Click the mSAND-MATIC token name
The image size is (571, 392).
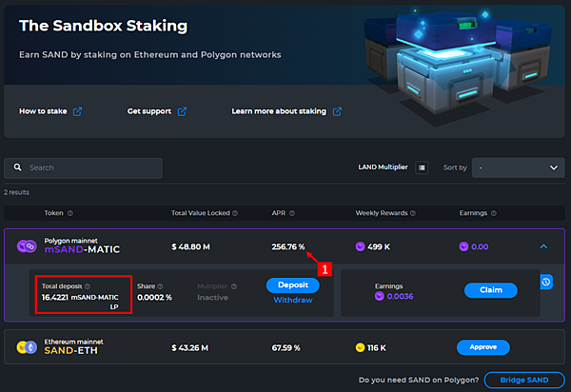82,249
